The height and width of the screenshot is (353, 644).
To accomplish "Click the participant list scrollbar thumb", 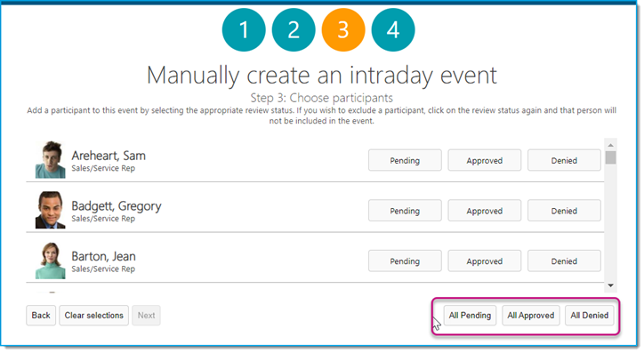I will (x=611, y=157).
